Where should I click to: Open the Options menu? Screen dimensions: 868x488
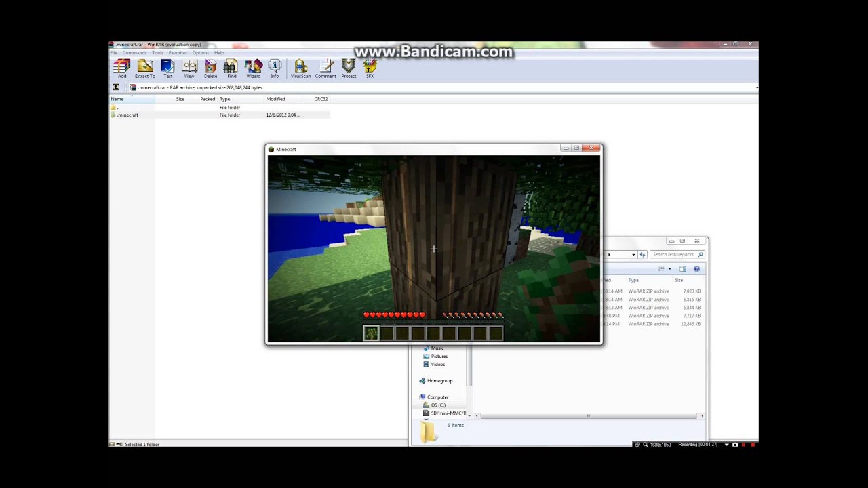(x=201, y=53)
